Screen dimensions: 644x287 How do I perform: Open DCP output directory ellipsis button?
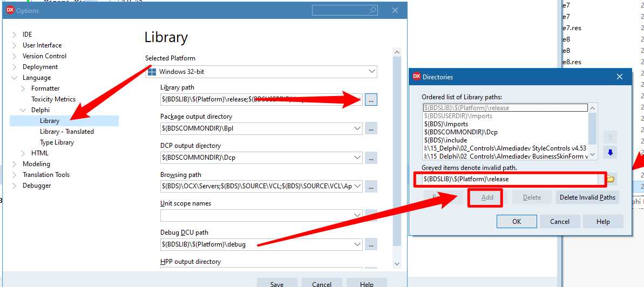point(371,158)
